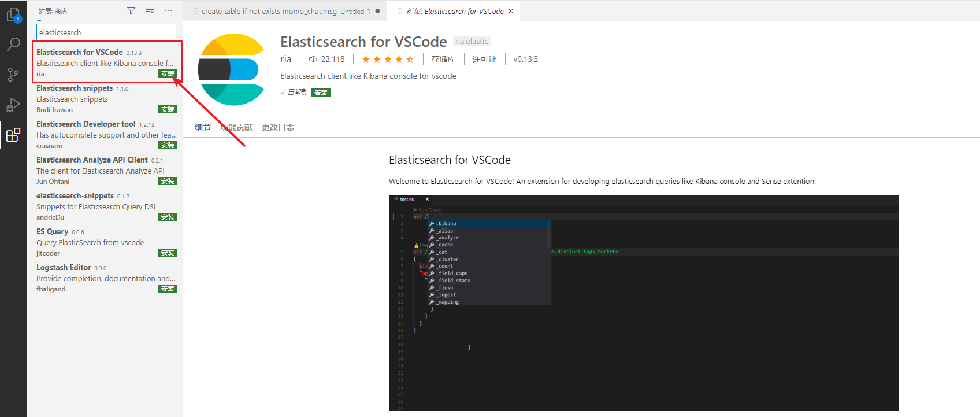
Task: Select Elasticsearch Analyze API Client entry
Action: [x=105, y=171]
